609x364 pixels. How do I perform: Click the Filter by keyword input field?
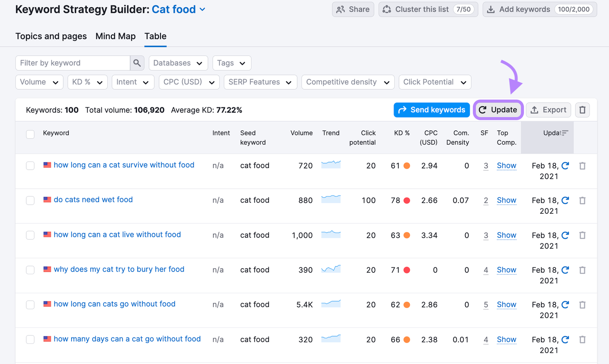[73, 63]
